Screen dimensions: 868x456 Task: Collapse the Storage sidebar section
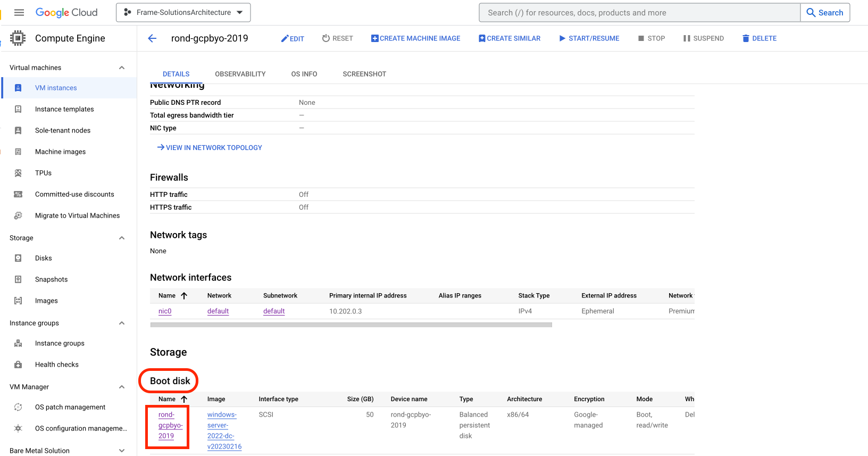click(122, 238)
